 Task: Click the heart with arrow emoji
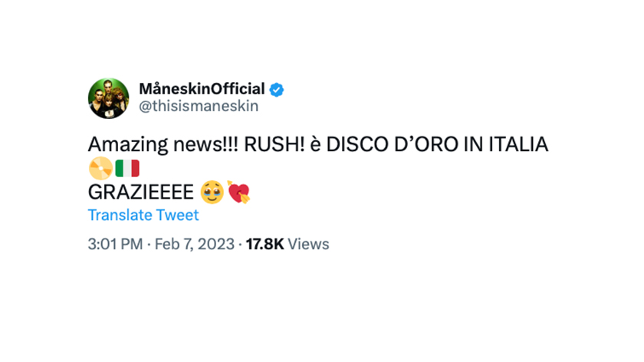tap(238, 192)
